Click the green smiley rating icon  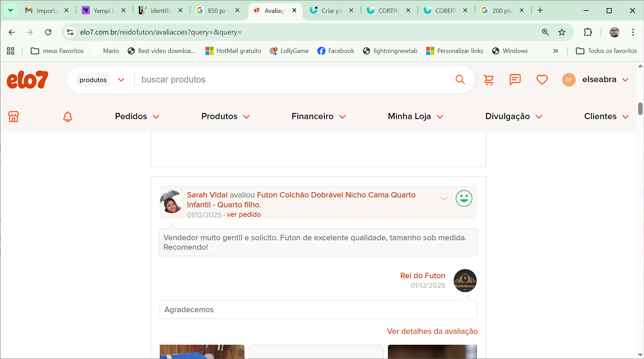click(464, 198)
